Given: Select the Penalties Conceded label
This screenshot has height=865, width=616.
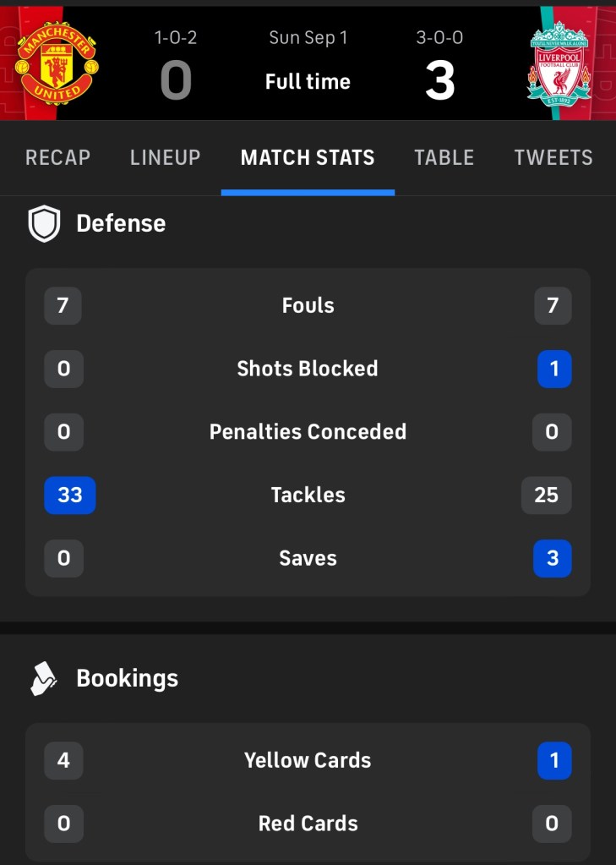Looking at the screenshot, I should 308,432.
